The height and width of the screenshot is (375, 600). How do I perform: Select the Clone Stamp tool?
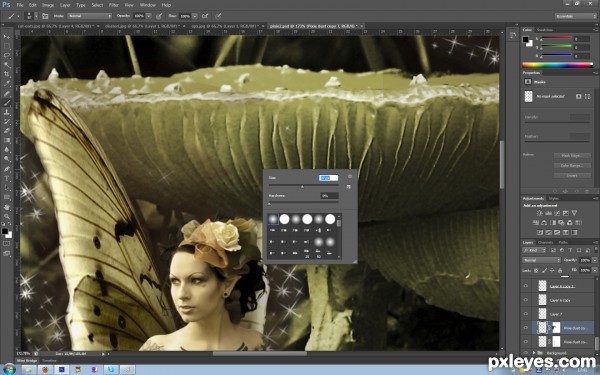coord(7,112)
